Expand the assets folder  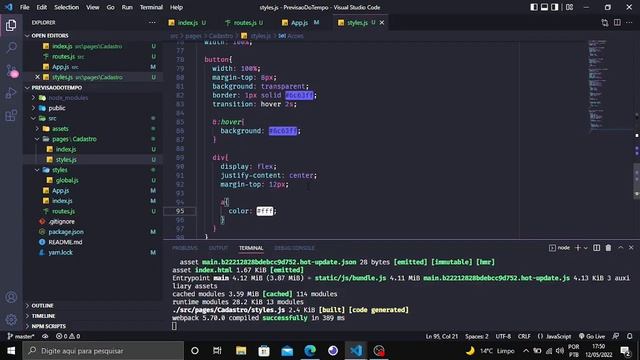click(60, 129)
